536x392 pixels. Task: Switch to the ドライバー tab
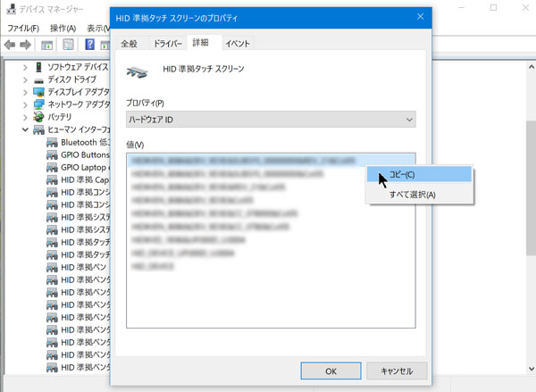point(167,43)
